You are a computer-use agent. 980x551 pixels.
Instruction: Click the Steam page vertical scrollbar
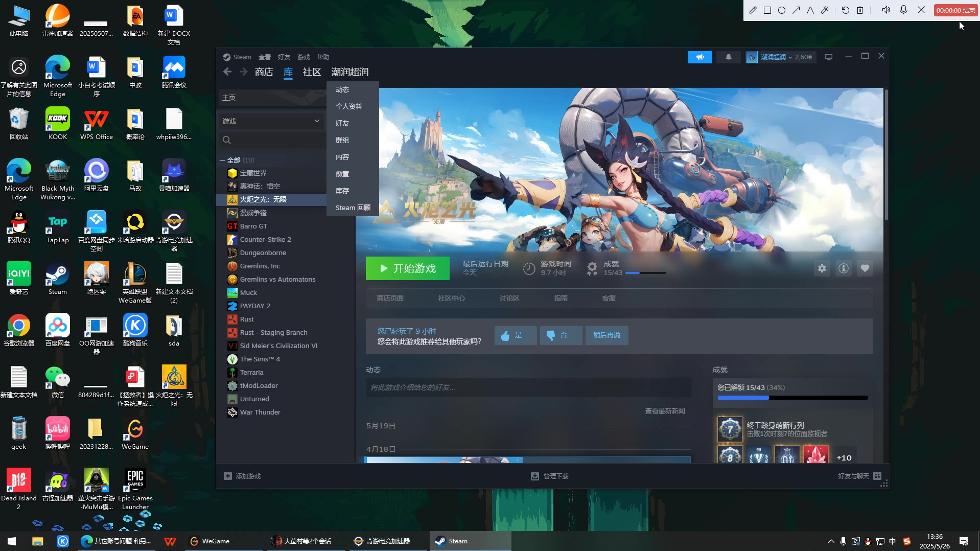pos(886,155)
